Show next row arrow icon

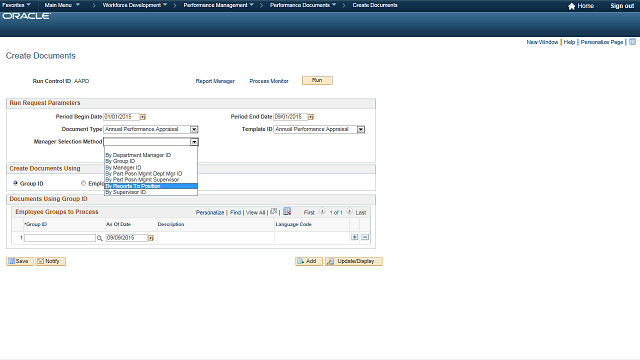pyautogui.click(x=349, y=211)
